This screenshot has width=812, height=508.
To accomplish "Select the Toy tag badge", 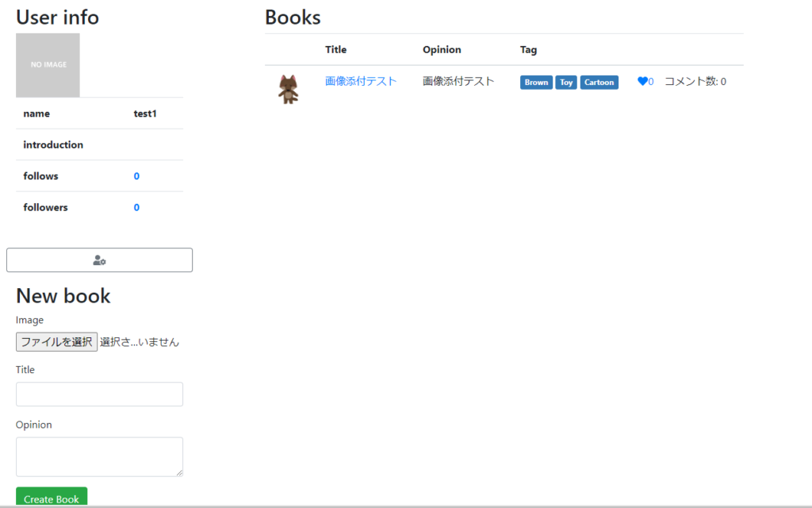I will click(x=566, y=83).
